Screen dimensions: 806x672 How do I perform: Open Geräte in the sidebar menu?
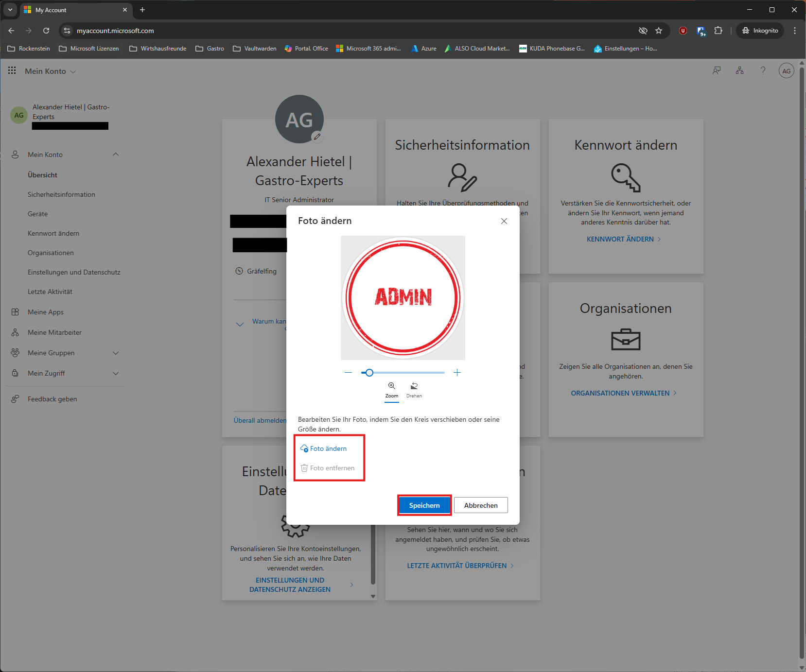[x=38, y=214]
